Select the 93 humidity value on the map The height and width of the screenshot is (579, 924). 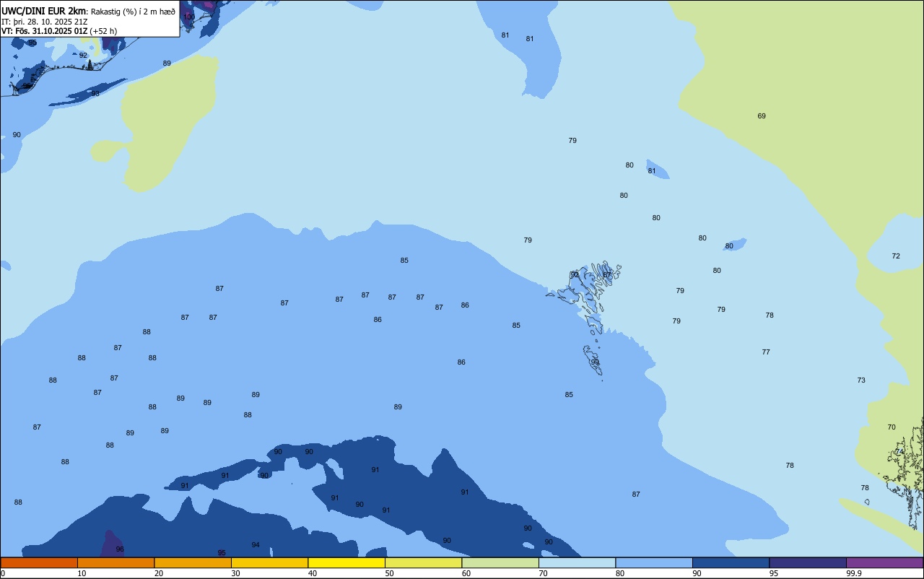[95, 94]
